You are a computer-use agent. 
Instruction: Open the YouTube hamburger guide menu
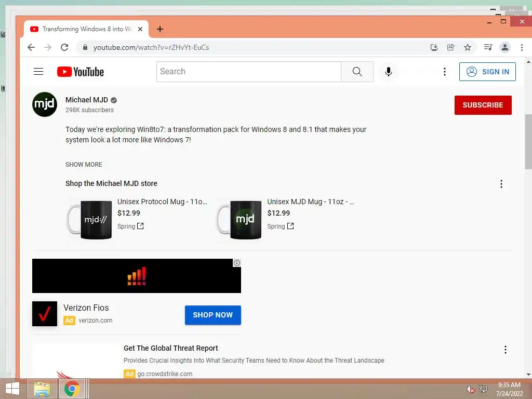(38, 72)
